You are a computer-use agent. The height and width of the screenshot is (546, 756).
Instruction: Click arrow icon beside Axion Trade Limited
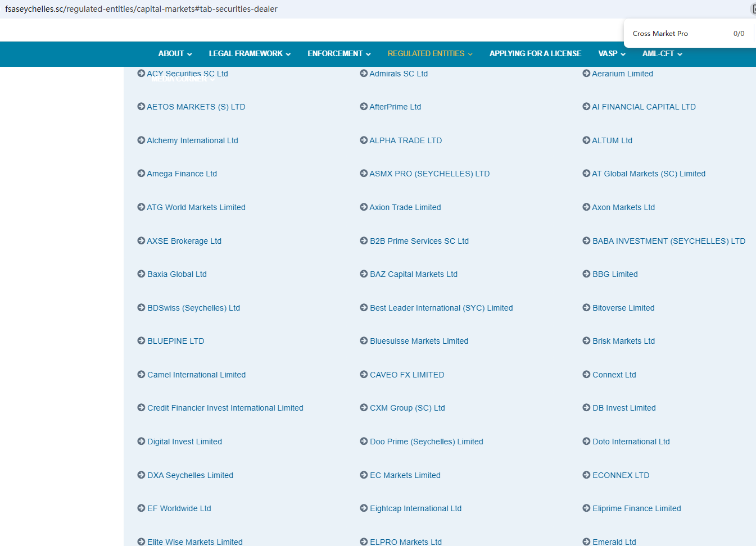(364, 207)
